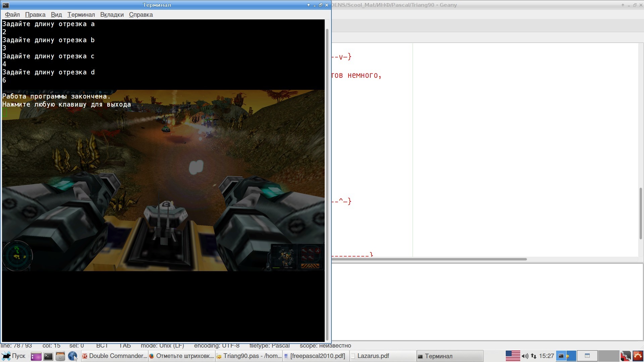This screenshot has width=644, height=362.
Task: Open Lazarus.pdf window from taskbar
Action: click(382, 356)
